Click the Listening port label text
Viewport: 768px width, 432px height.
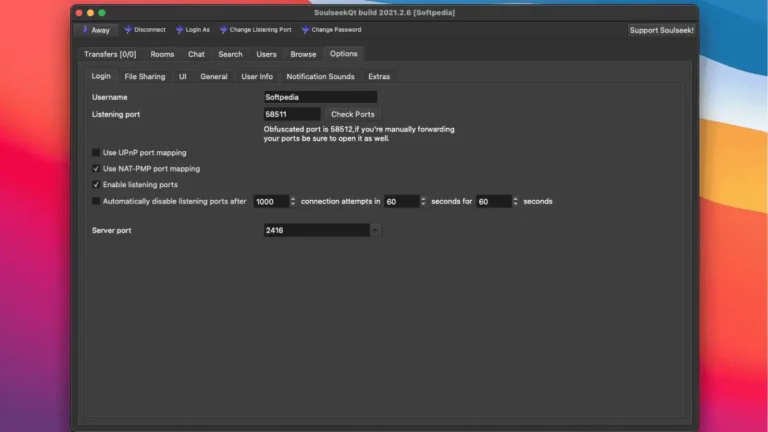coord(116,114)
